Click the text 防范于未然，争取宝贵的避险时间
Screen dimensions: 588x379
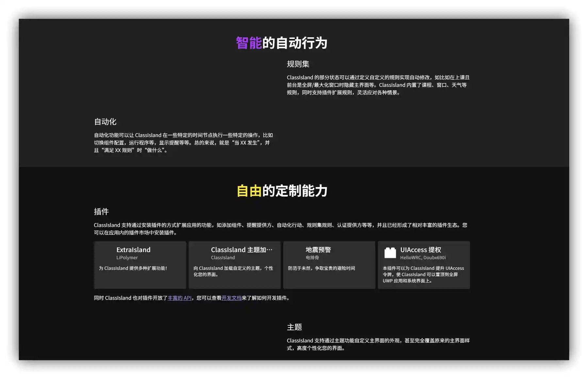pyautogui.click(x=321, y=268)
